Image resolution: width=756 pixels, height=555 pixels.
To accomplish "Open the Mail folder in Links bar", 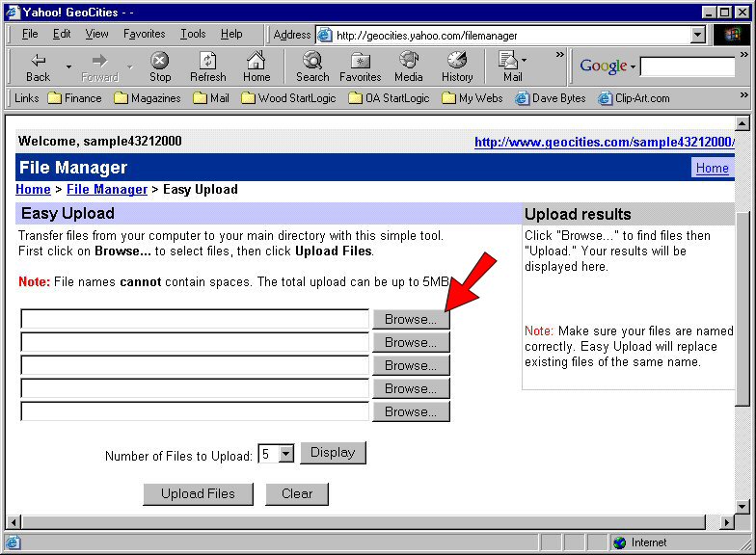I will 210,98.
